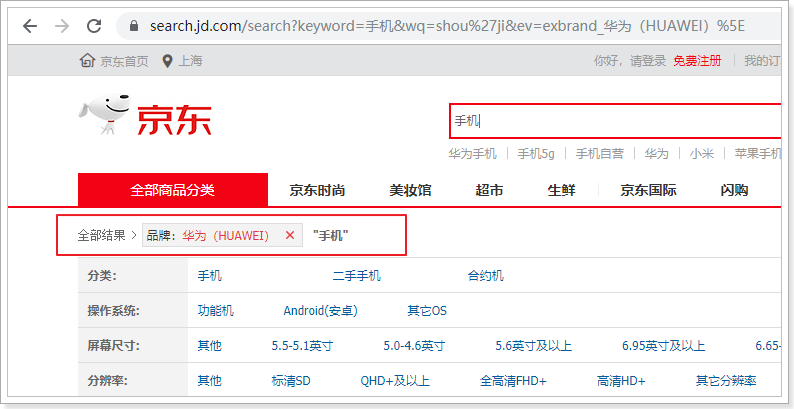Select the 京东时尚 navigation tab
Viewport: 794px width, 409px height.
(317, 190)
